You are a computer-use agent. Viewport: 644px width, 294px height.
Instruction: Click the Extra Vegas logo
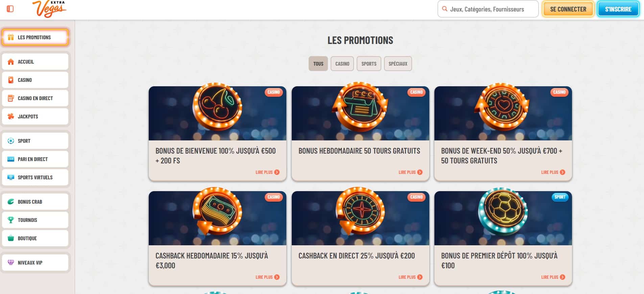(x=49, y=9)
